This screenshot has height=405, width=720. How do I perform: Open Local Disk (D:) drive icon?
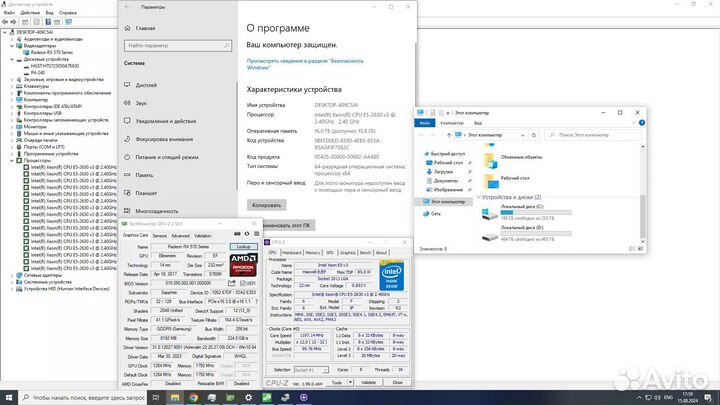tap(491, 236)
